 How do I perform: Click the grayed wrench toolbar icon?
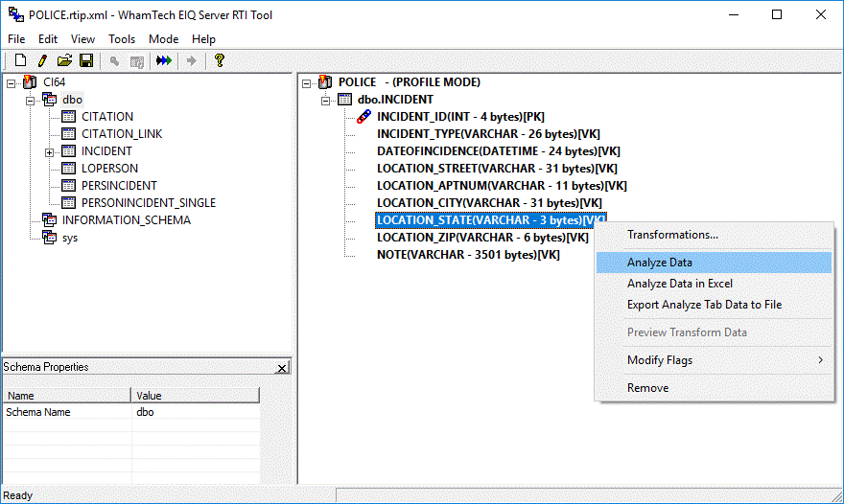(114, 60)
